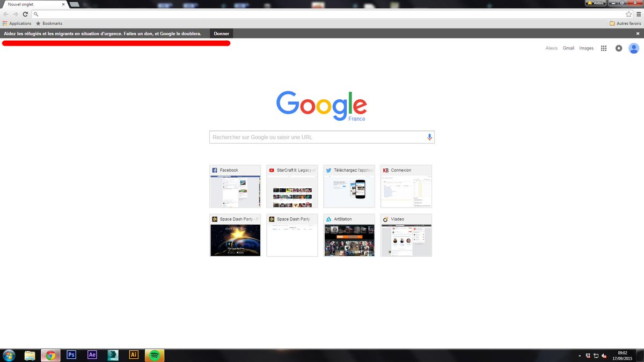
Task: Open Spotify from the taskbar
Action: point(155,355)
